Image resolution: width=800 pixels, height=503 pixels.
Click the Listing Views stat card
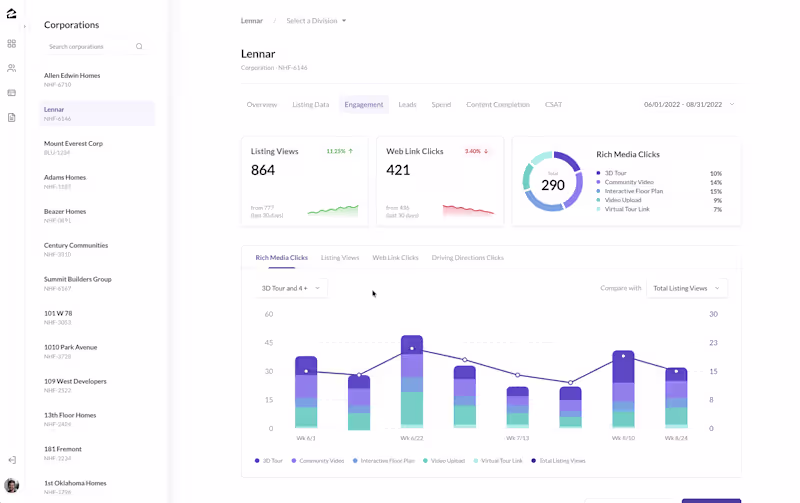(305, 181)
